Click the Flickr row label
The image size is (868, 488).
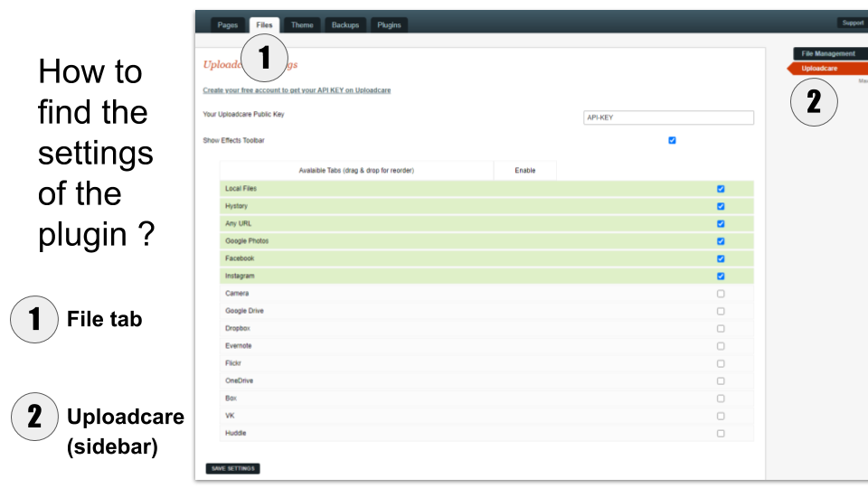(233, 363)
